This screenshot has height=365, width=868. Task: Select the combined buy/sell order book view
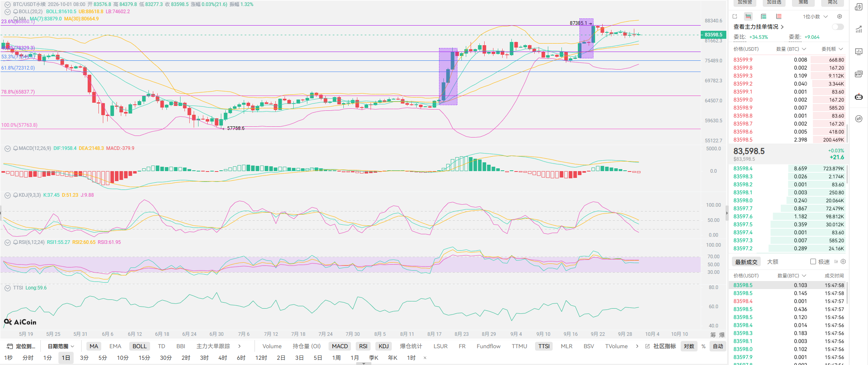(748, 16)
